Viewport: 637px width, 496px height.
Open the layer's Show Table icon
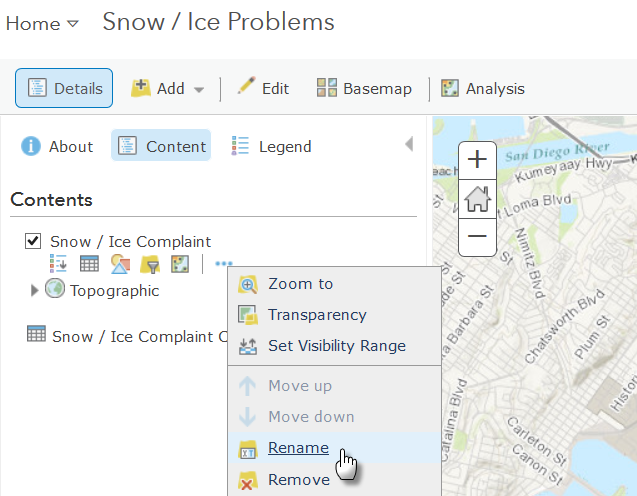click(x=89, y=264)
